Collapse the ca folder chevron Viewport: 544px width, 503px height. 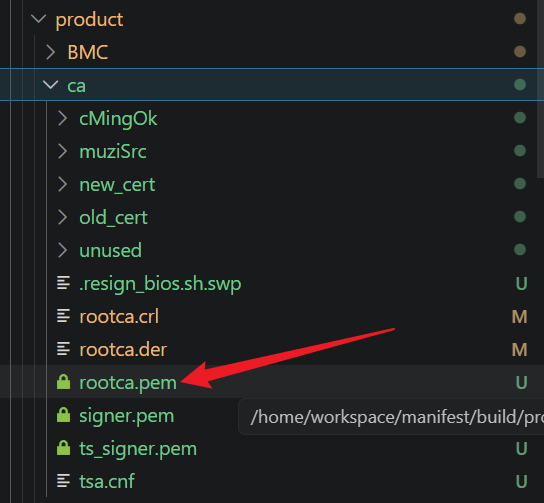coord(51,85)
